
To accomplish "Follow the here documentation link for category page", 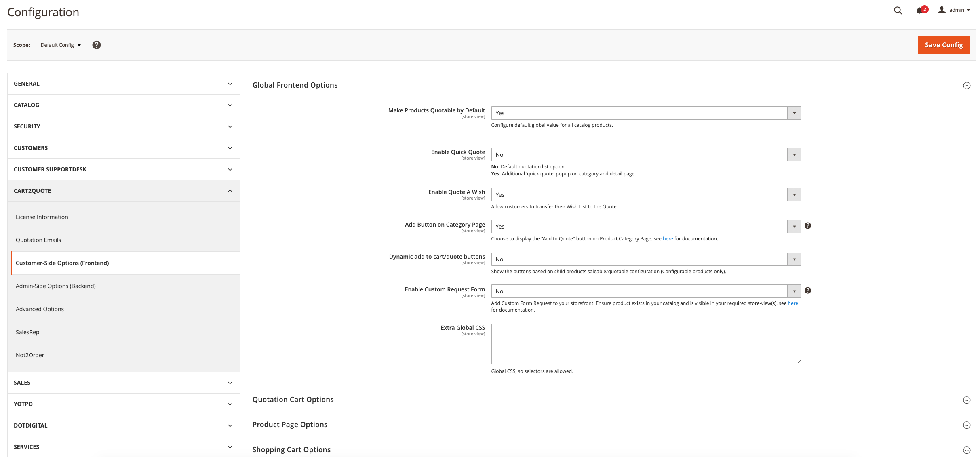I will pyautogui.click(x=667, y=238).
